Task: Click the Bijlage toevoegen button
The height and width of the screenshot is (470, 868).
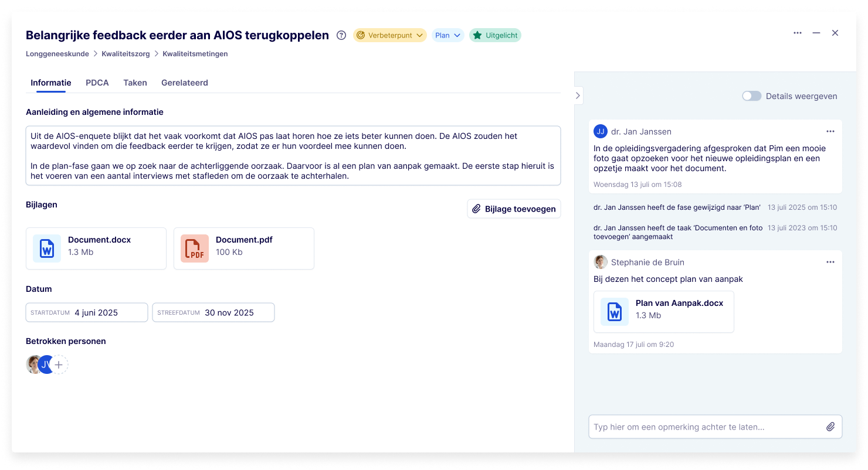Action: (x=514, y=209)
